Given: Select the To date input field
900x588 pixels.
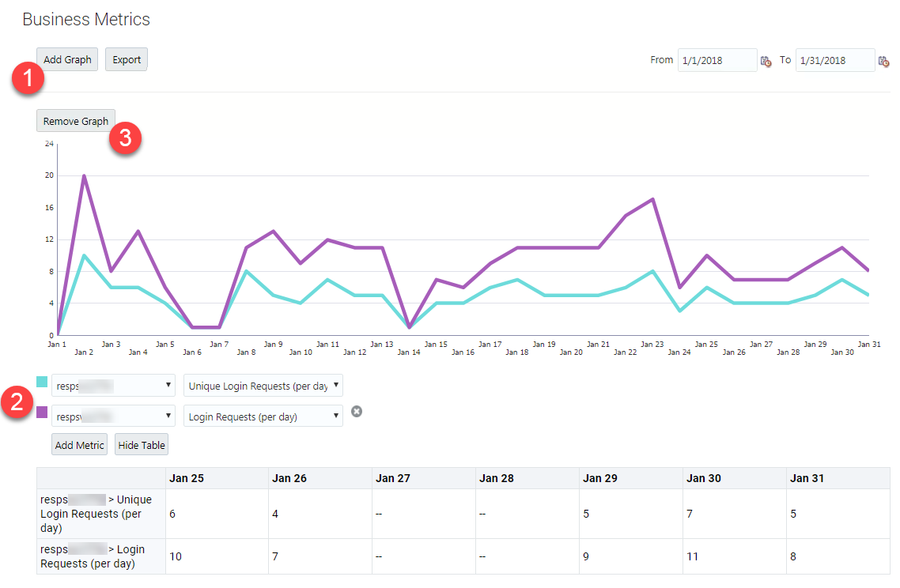Looking at the screenshot, I should 835,59.
